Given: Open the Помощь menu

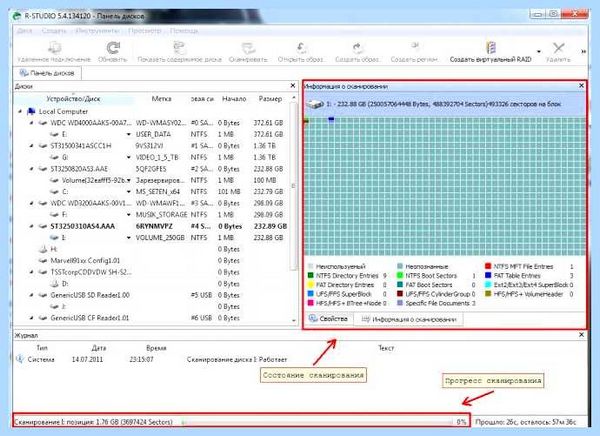Looking at the screenshot, I should click(x=184, y=31).
